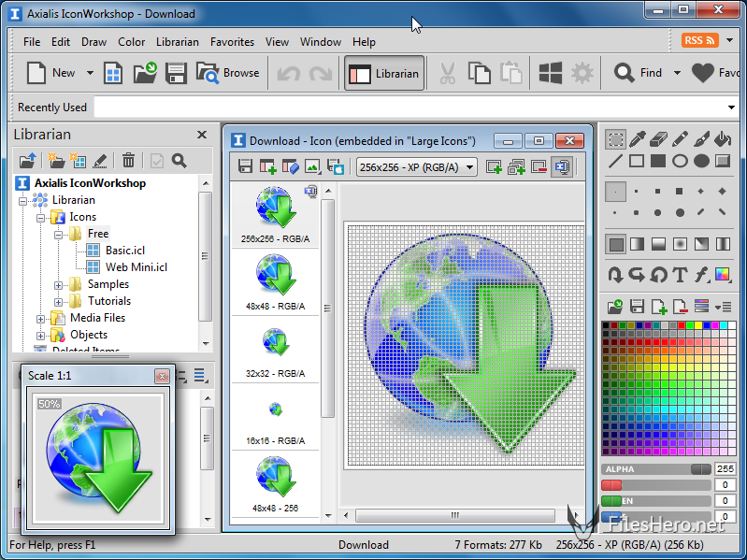Select the filled rectangle tool
This screenshot has width=747, height=560.
coord(658,161)
